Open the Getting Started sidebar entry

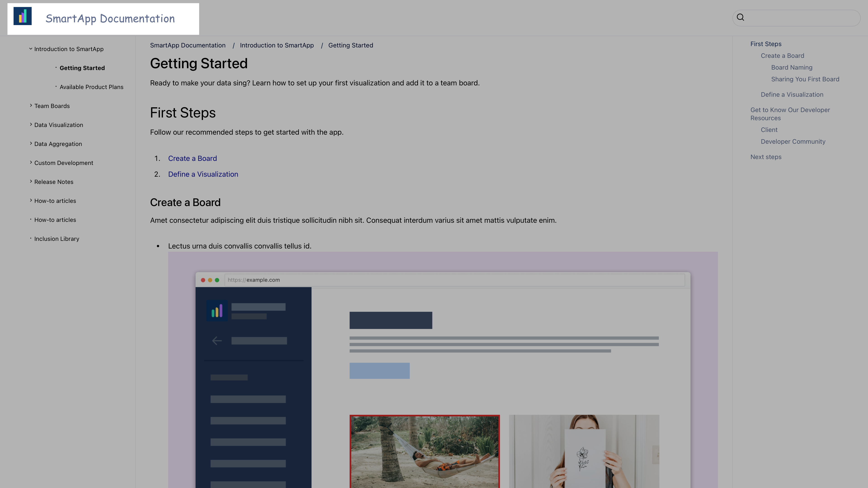click(82, 68)
